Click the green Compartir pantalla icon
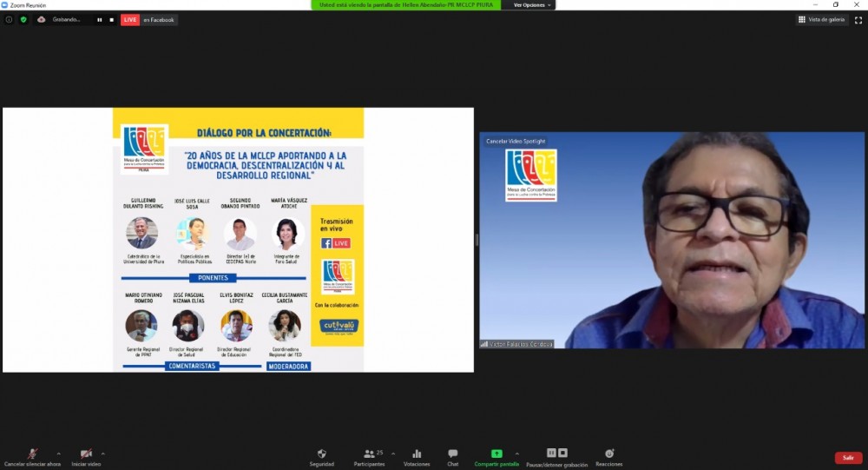This screenshot has width=868, height=470. point(496,453)
